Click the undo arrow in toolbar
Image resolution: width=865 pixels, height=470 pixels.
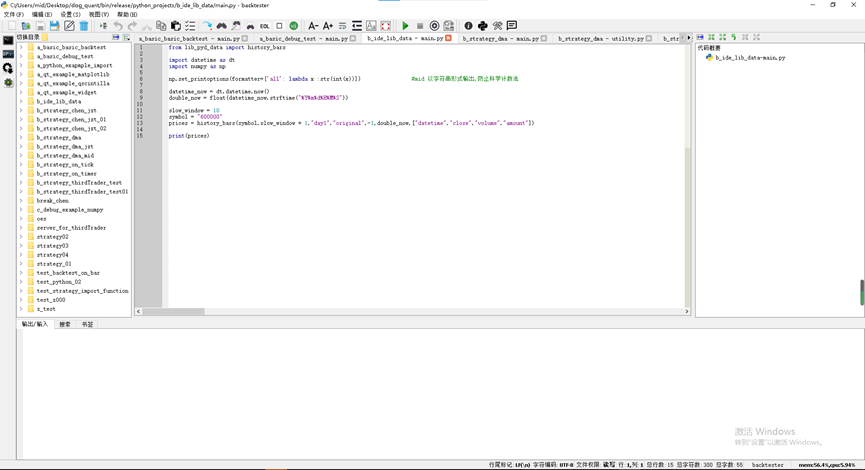pos(118,26)
